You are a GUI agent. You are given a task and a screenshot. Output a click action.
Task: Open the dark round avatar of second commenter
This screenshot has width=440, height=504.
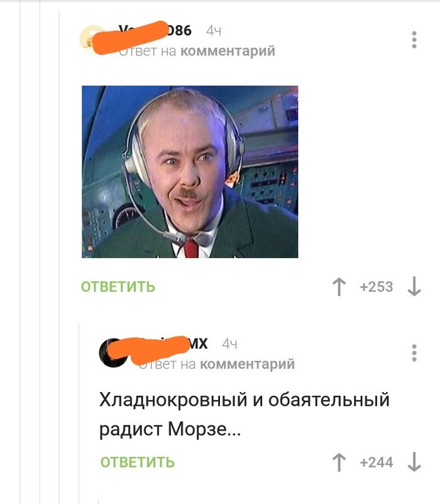tap(113, 352)
